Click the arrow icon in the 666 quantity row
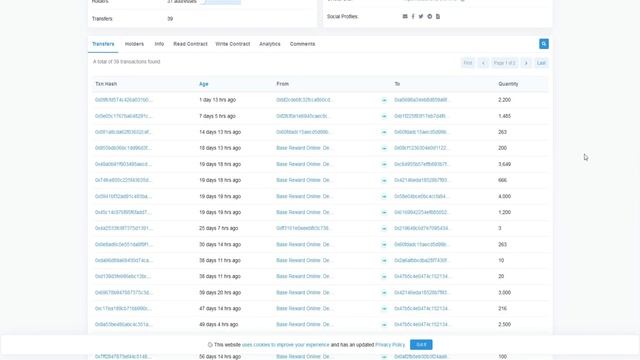This screenshot has width=640, height=360. (x=384, y=180)
